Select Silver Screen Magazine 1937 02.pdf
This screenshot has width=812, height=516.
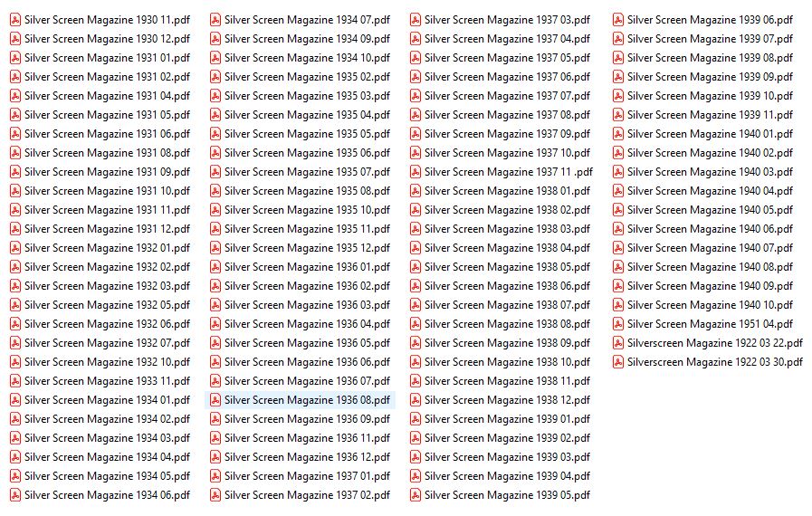coord(307,495)
